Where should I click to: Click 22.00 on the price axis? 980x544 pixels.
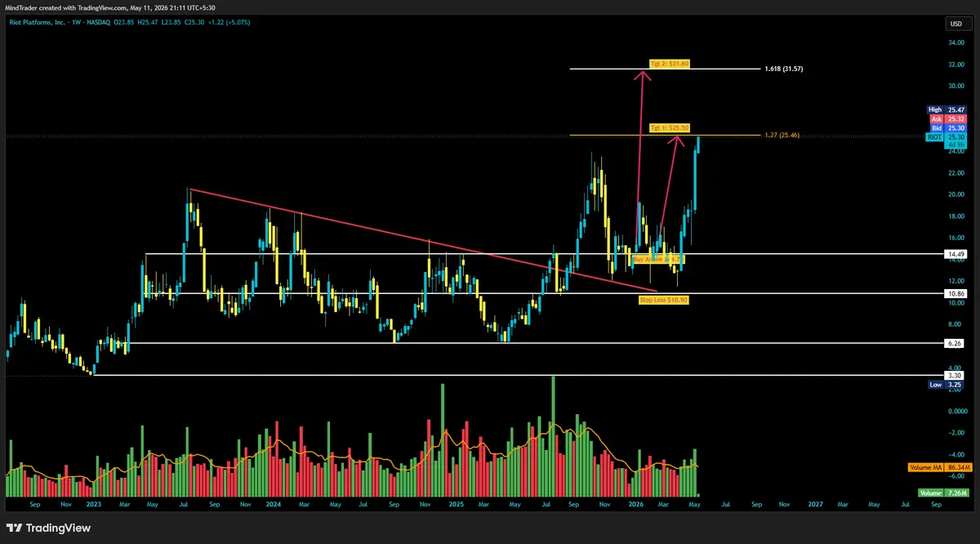[x=956, y=173]
